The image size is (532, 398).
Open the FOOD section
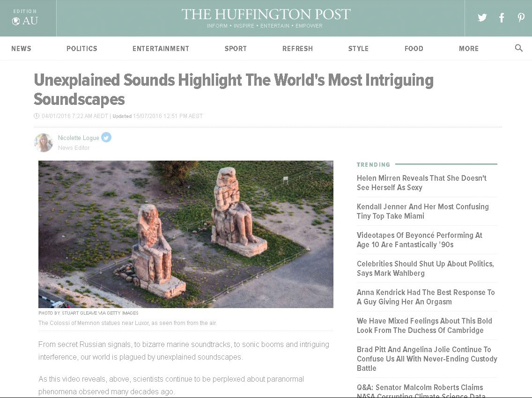(414, 49)
